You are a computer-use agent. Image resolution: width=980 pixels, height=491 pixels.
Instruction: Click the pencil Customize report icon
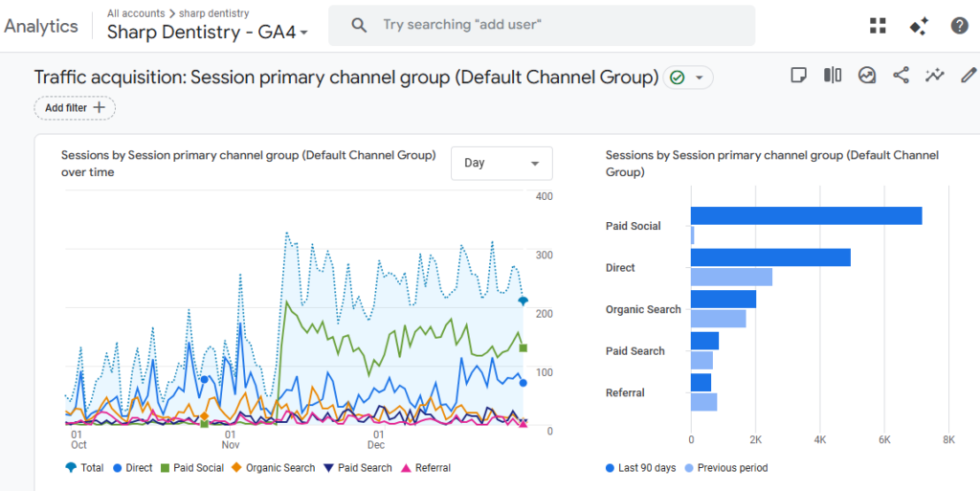coord(969,76)
